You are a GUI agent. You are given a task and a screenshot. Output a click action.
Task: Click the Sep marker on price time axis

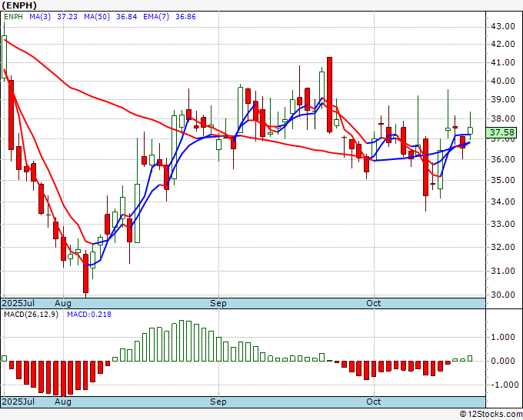(x=218, y=303)
